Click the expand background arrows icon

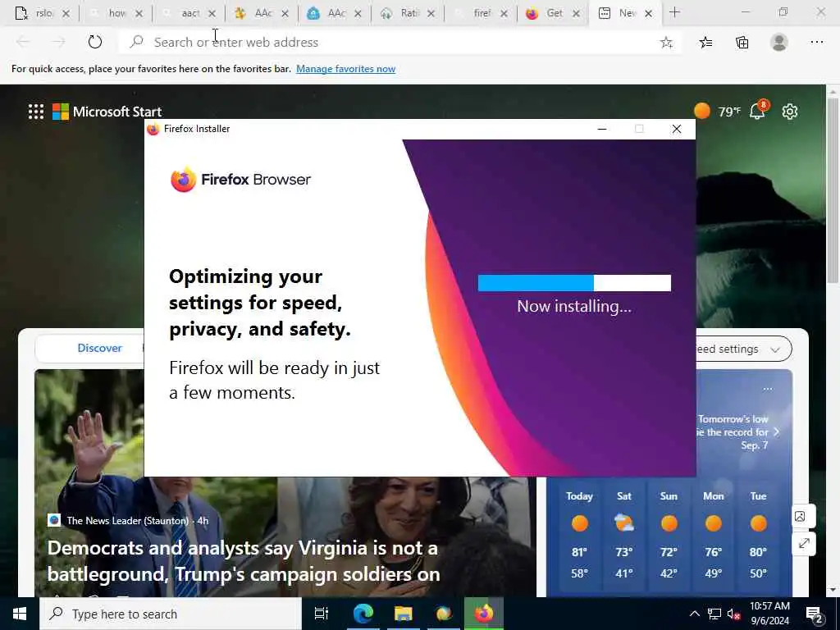pos(804,544)
